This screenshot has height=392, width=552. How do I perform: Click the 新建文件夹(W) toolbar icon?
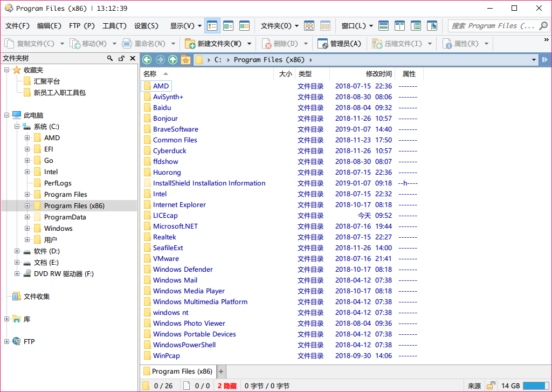[x=191, y=44]
